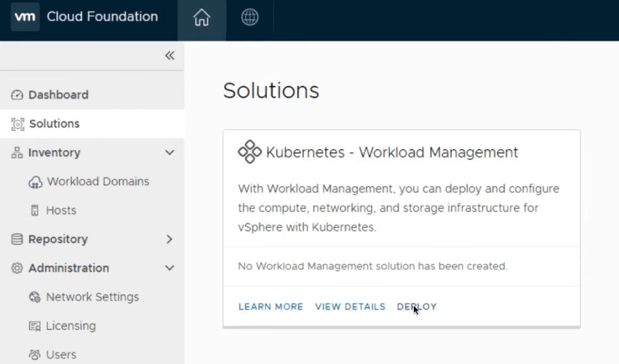The image size is (619, 364).
Task: Collapse the sidebar with double-chevron icon
Action: point(169,55)
